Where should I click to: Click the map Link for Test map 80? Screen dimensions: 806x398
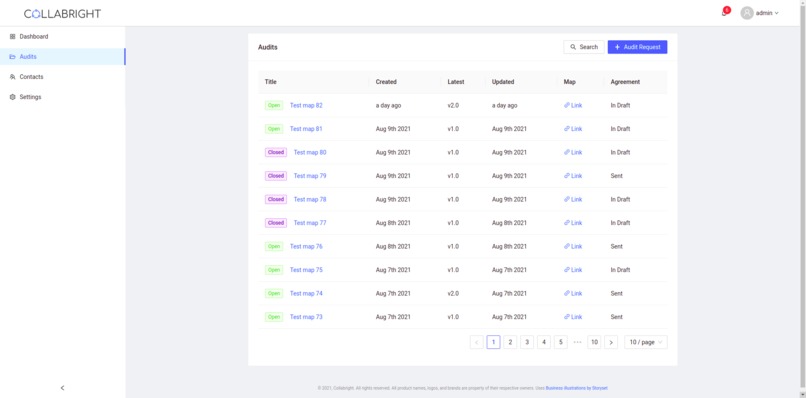pos(573,152)
